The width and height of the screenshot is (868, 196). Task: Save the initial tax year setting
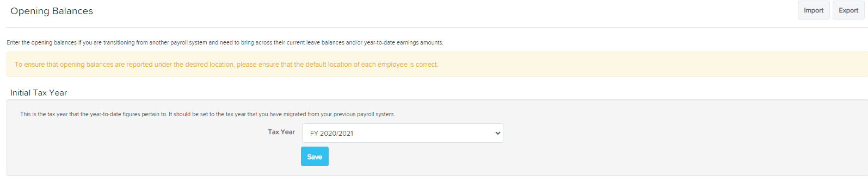click(x=315, y=157)
